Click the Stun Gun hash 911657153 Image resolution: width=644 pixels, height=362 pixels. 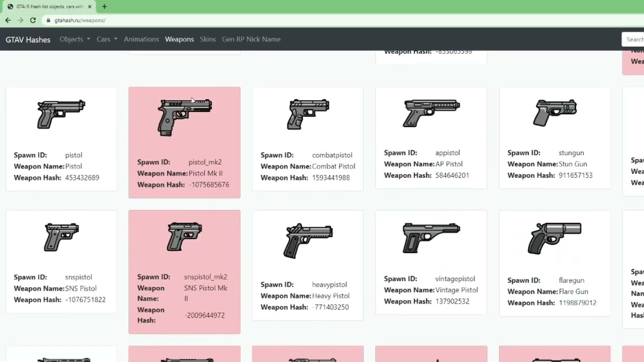click(x=576, y=175)
